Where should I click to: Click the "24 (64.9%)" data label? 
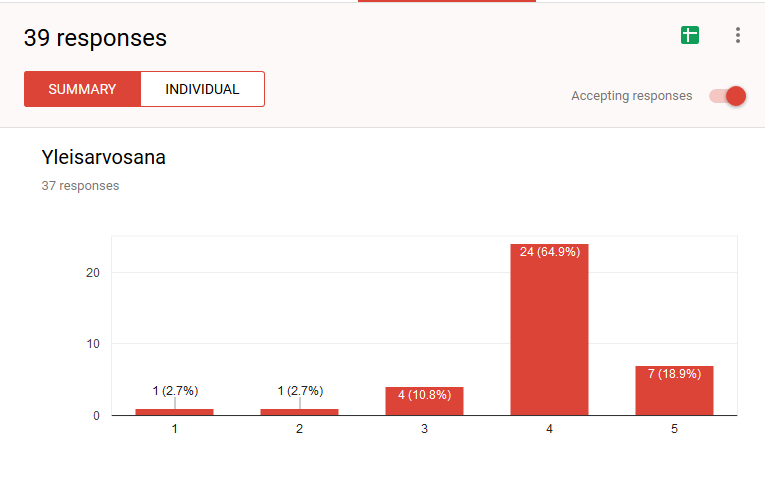pyautogui.click(x=549, y=252)
